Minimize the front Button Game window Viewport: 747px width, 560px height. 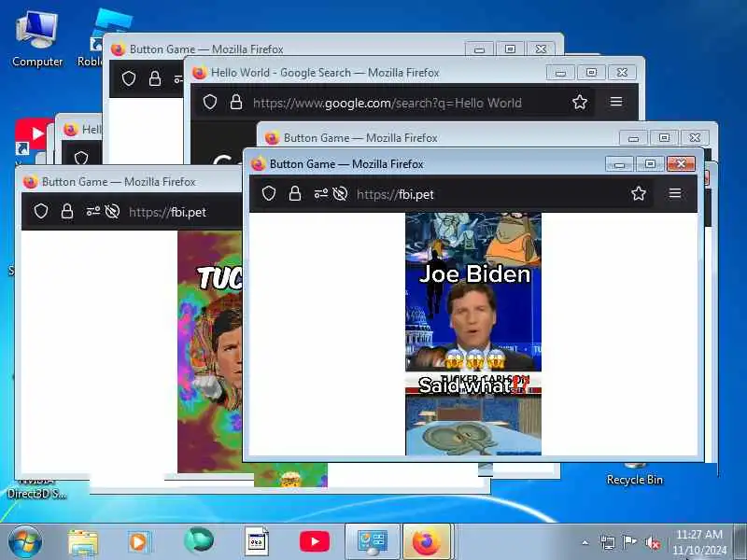(619, 164)
